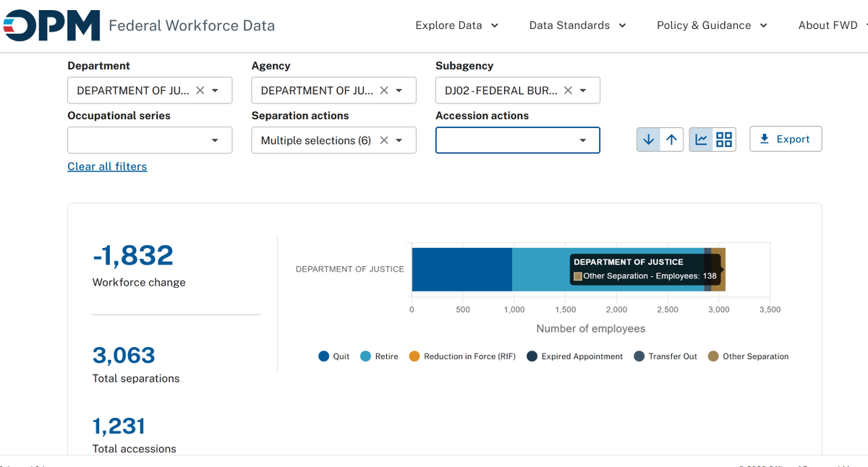Click the Federal Workforce Data title

pyautogui.click(x=192, y=25)
